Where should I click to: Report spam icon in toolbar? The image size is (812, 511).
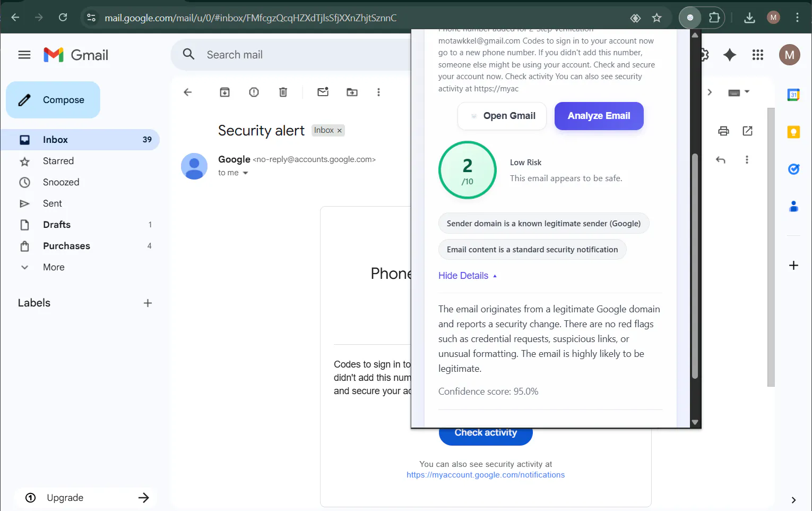point(254,92)
